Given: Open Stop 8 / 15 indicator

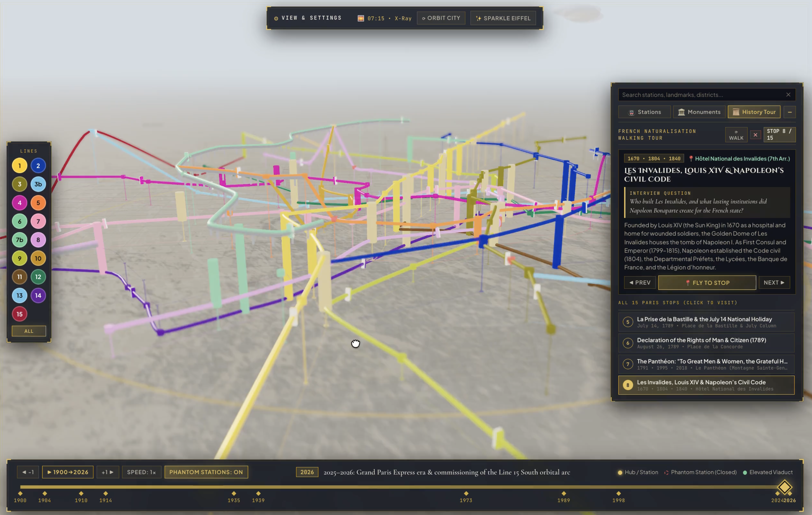Looking at the screenshot, I should (779, 134).
